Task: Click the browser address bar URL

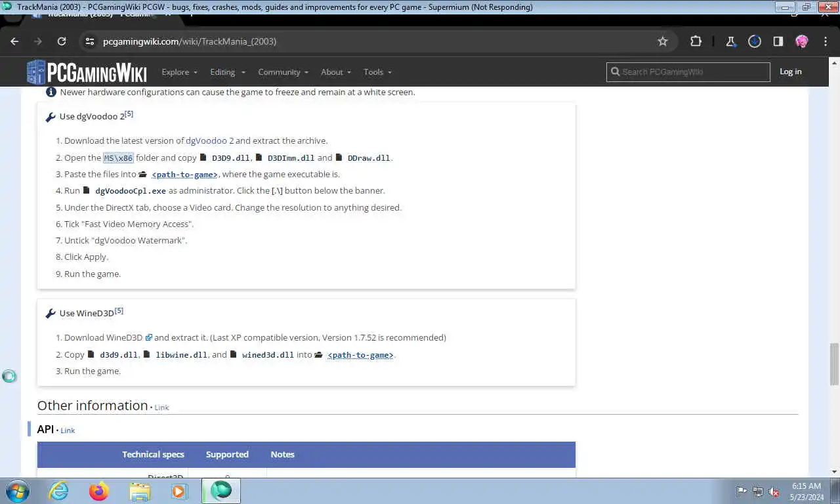Action: (190, 41)
